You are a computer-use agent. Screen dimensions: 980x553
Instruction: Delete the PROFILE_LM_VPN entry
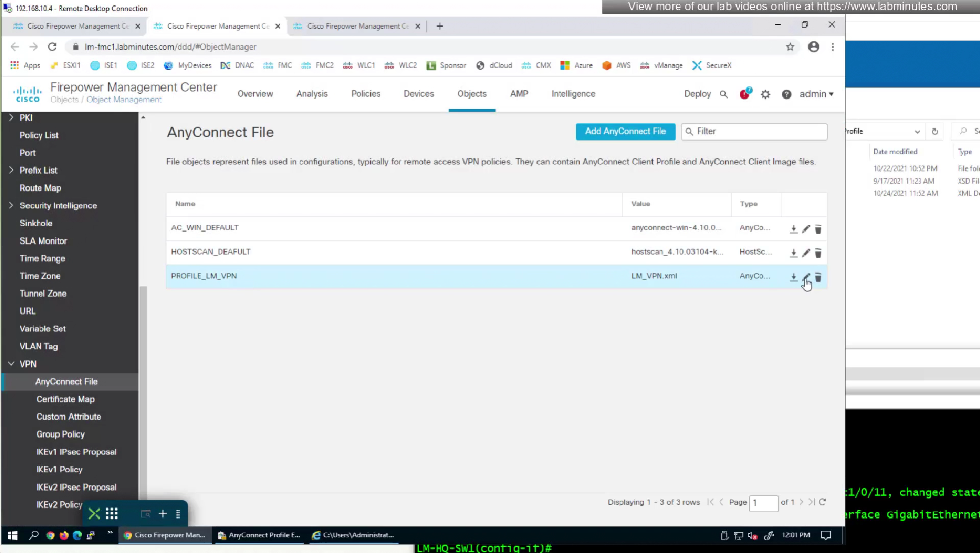pos(818,277)
